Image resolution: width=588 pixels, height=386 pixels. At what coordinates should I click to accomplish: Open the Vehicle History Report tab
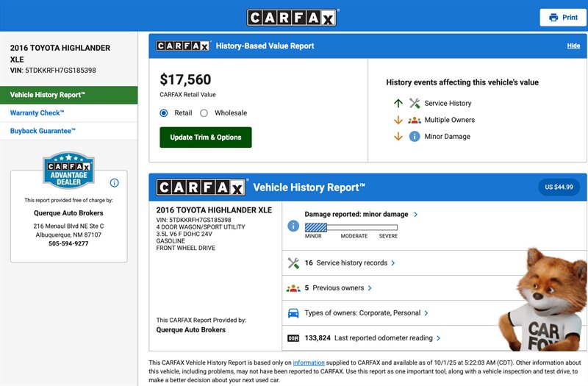coord(68,95)
